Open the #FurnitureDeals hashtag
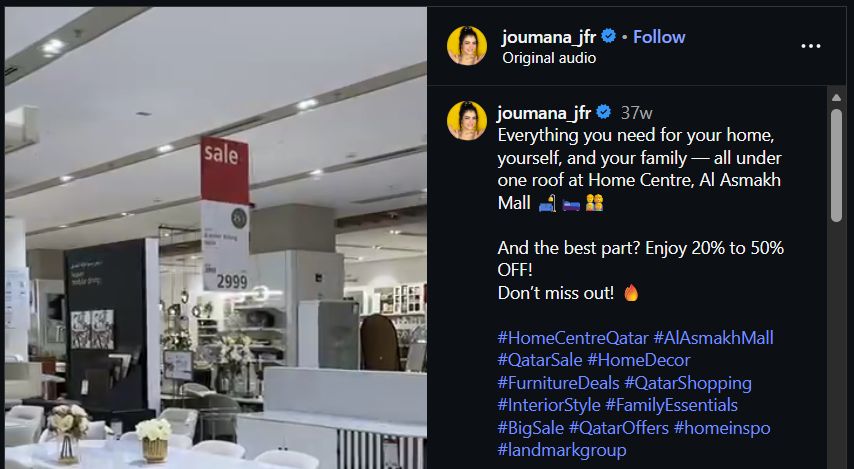The height and width of the screenshot is (469, 854). [558, 382]
